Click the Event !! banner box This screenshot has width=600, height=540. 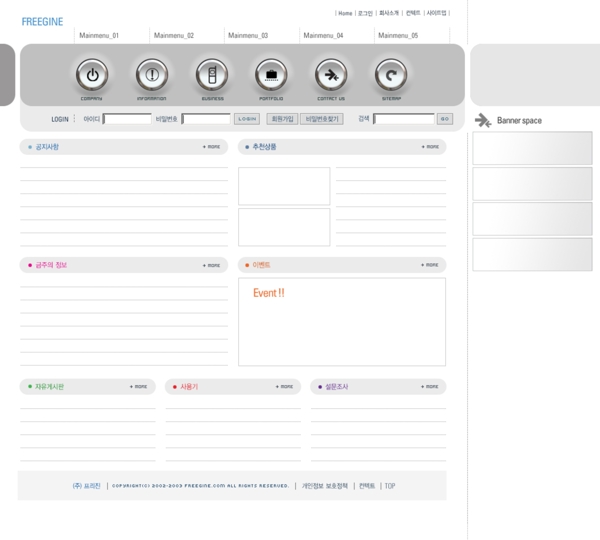pos(342,322)
